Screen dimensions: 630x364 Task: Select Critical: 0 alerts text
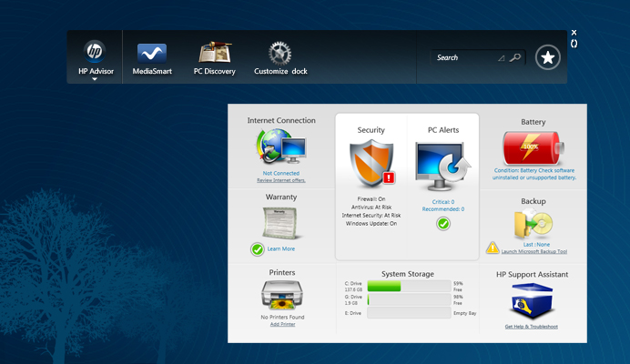click(x=443, y=202)
